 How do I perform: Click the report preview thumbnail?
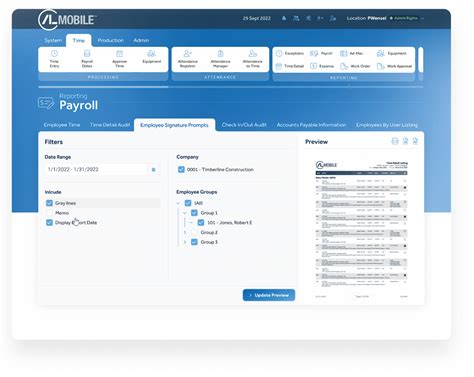click(x=361, y=229)
